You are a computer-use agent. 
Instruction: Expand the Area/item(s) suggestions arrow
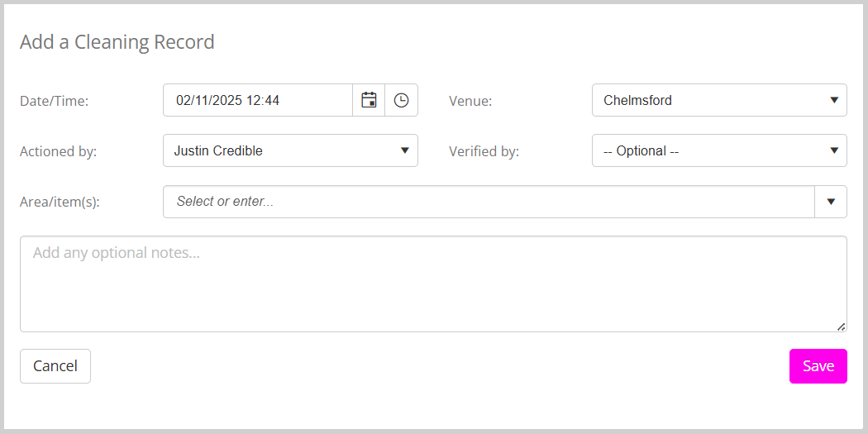click(x=831, y=202)
